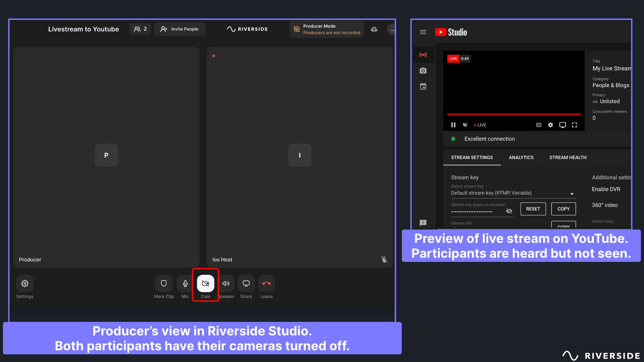Expand the Select stream key dropdown
644x362 pixels.
pyautogui.click(x=513, y=193)
